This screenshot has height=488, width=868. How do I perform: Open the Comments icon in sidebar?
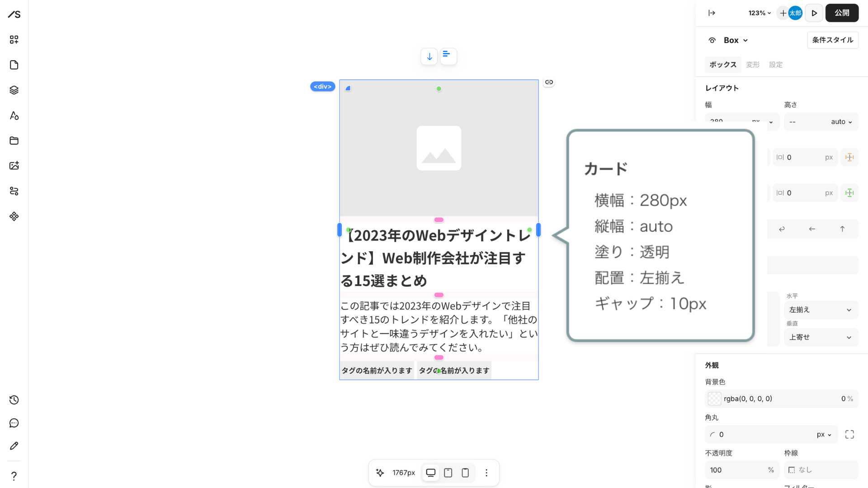14,423
